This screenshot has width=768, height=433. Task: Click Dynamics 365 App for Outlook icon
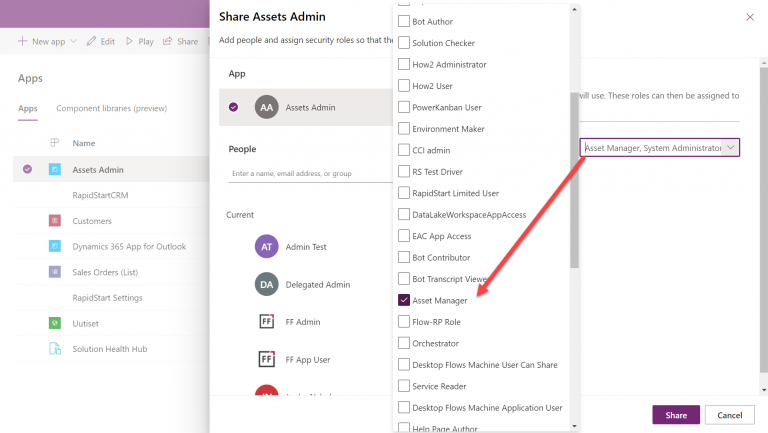click(54, 246)
